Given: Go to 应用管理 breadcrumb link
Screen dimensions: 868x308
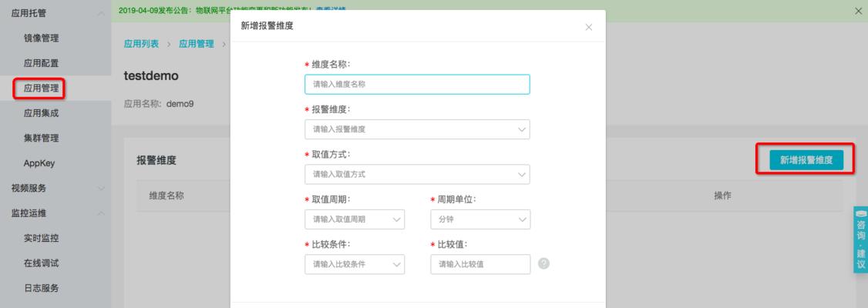Looking at the screenshot, I should (x=196, y=44).
